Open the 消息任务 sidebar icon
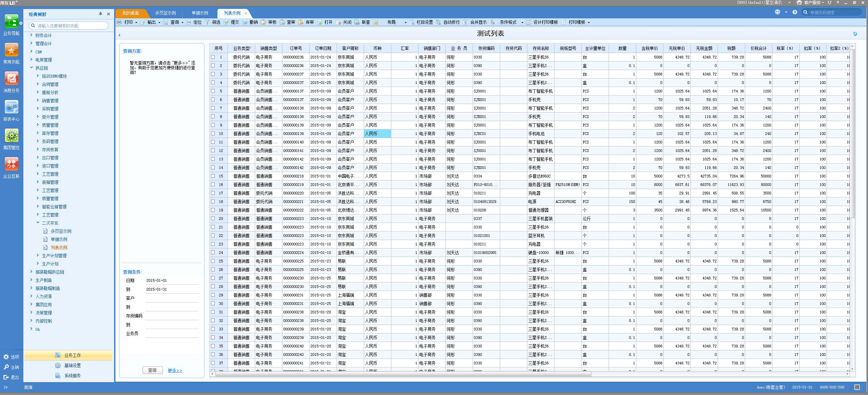Screen dimensions: 868x395 click(11, 79)
